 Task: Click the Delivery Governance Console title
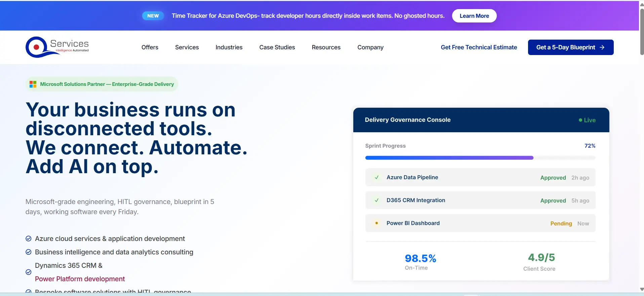click(408, 120)
